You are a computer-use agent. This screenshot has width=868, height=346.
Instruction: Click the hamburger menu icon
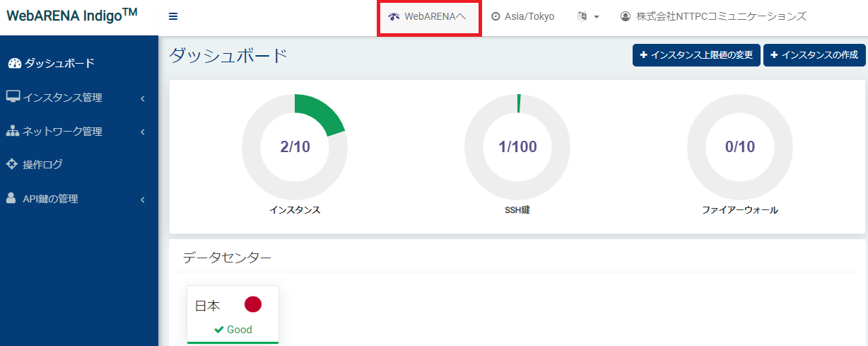173,17
